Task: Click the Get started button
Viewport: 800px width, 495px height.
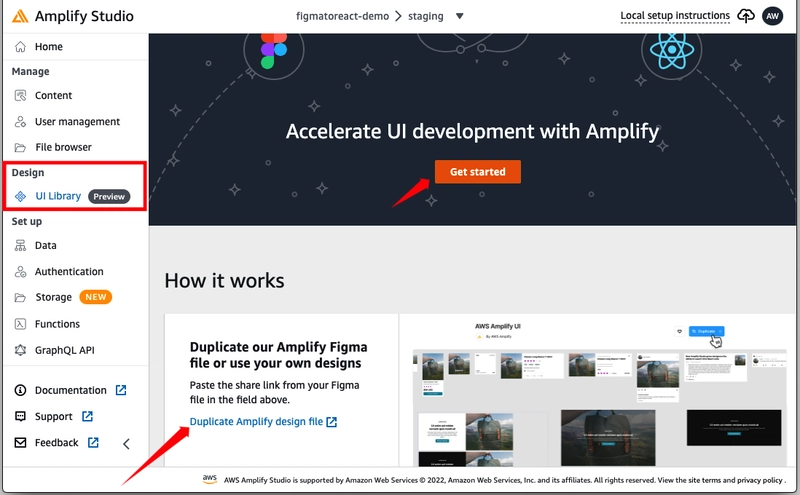Action: click(478, 172)
